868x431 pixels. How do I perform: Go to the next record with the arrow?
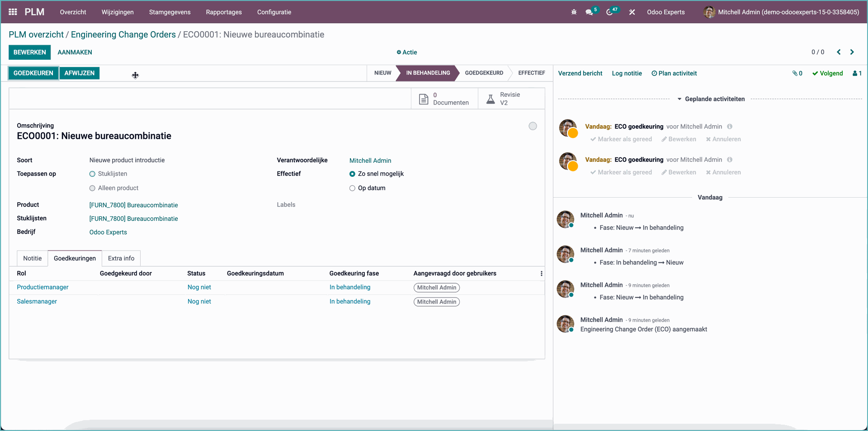[x=852, y=52]
